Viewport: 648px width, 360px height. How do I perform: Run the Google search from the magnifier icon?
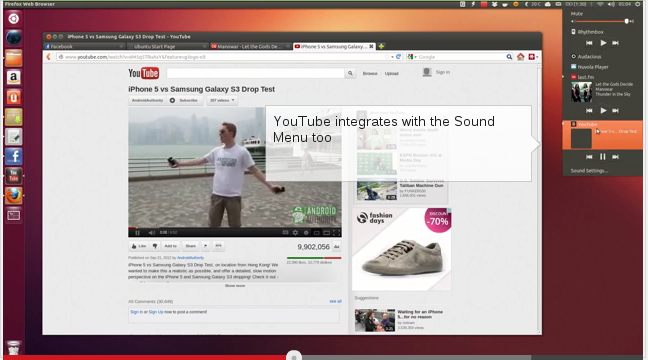click(x=509, y=57)
